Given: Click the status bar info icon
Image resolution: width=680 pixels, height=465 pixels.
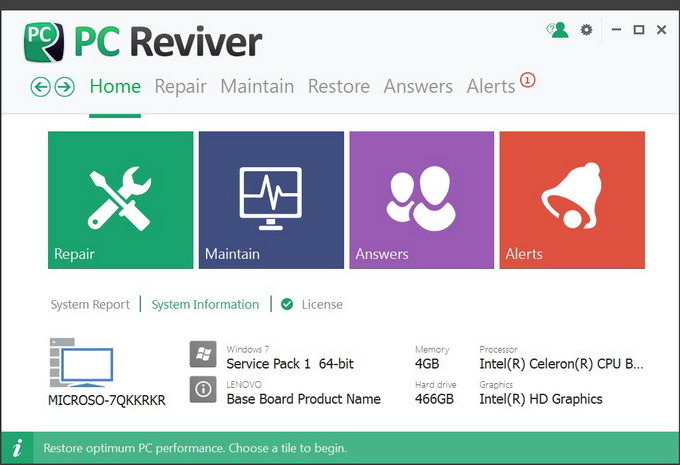Looking at the screenshot, I should [17, 448].
